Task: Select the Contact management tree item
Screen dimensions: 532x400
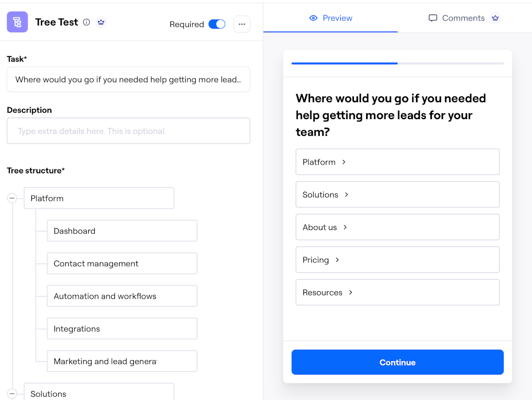Action: [x=122, y=263]
